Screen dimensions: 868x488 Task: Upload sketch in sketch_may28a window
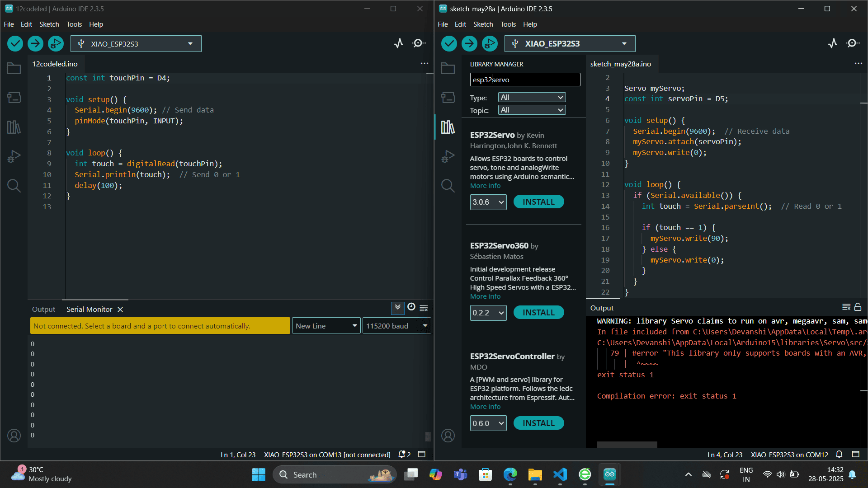469,43
